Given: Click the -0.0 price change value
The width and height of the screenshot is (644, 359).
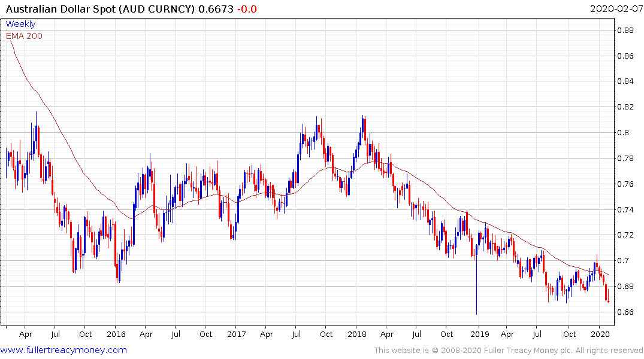Looking at the screenshot, I should pos(247,9).
